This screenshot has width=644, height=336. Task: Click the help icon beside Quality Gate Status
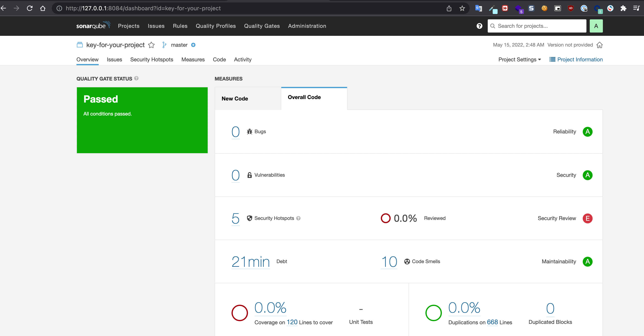[137, 78]
